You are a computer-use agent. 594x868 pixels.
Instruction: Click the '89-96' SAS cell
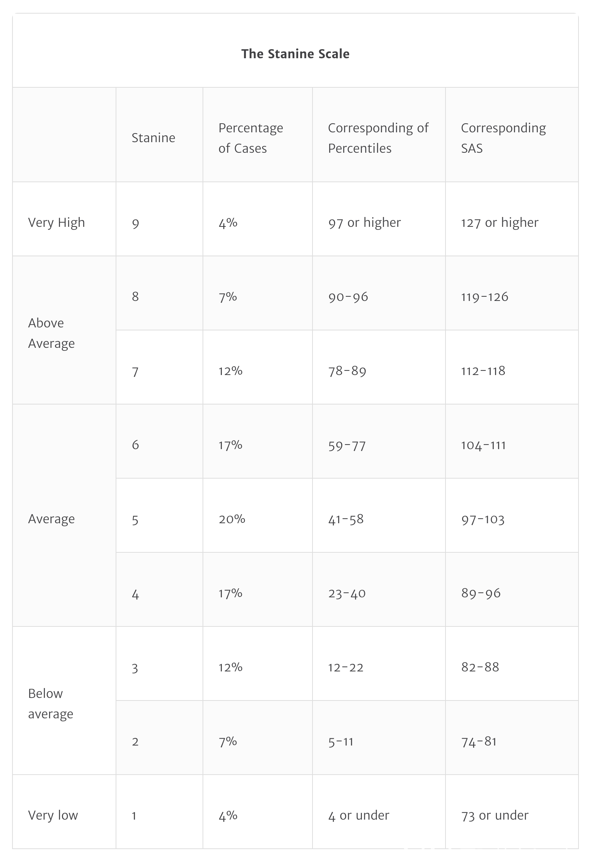(481, 593)
